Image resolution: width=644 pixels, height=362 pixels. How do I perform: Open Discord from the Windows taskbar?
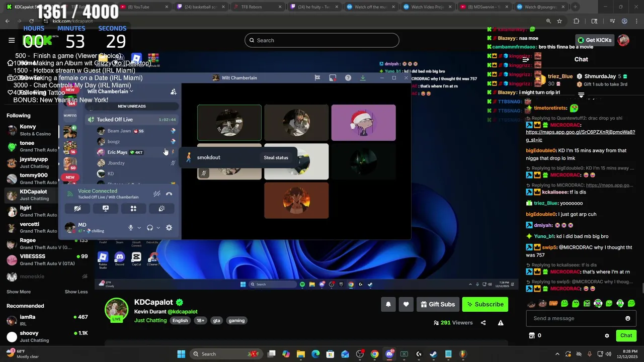coord(389,354)
